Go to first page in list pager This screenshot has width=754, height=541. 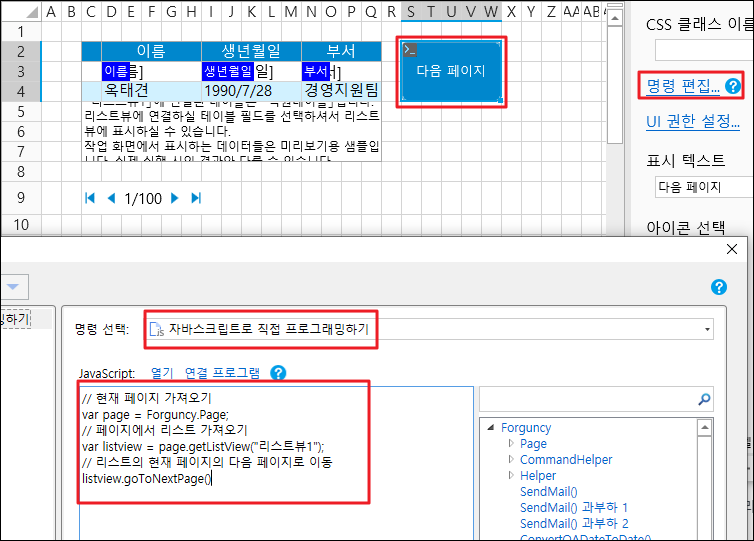[x=90, y=198]
